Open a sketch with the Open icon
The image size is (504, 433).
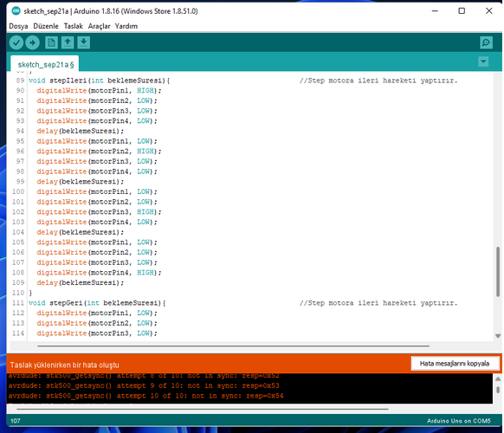[68, 42]
